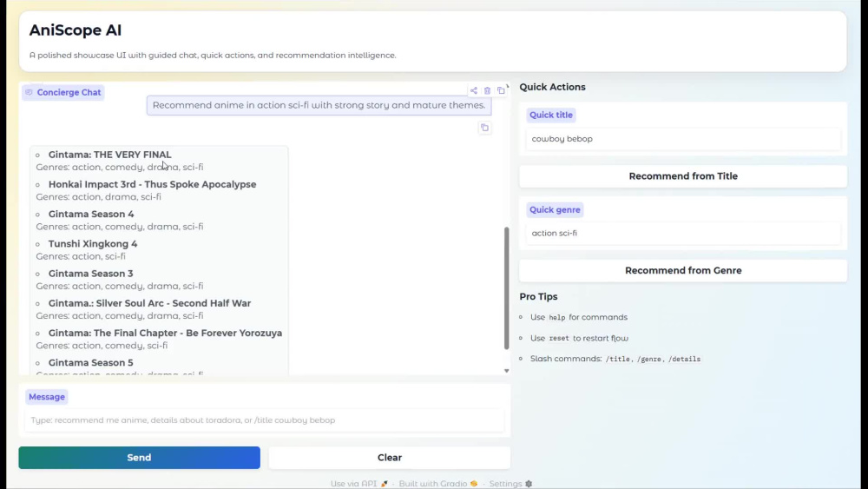
Task: Click the Quick genre label
Action: pos(555,210)
